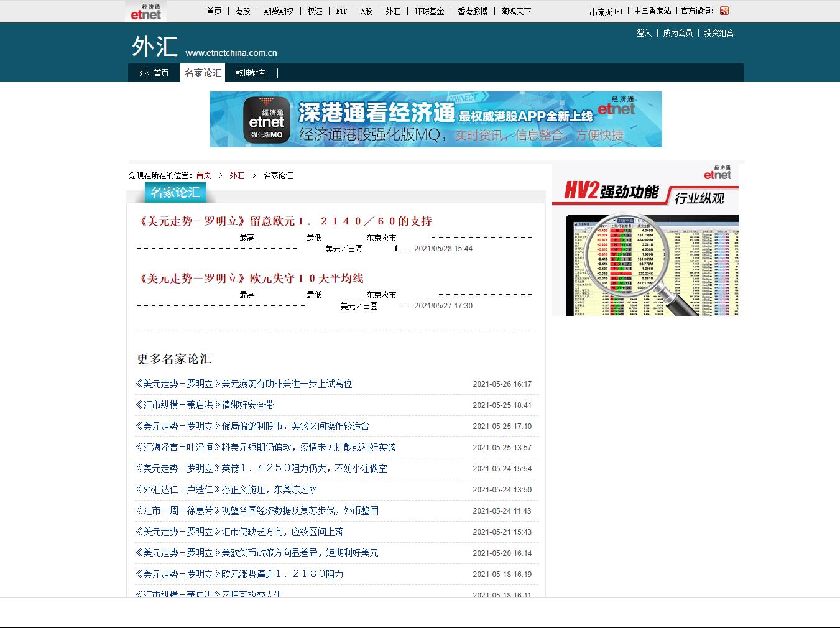Open the 串流版 dropdown arrow
The height and width of the screenshot is (628, 840).
(618, 11)
